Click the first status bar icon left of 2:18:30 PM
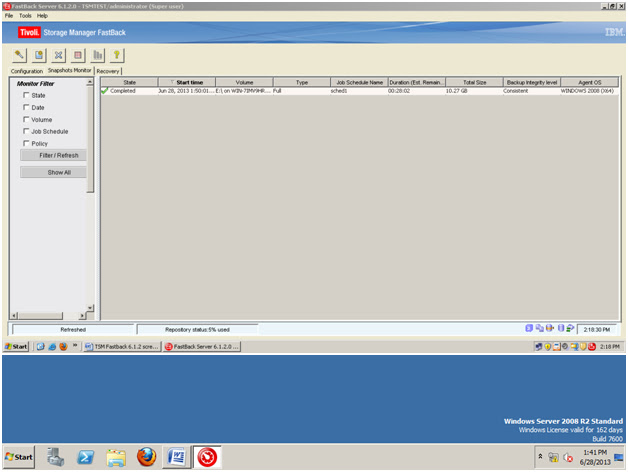The width and height of the screenshot is (628, 472). [529, 328]
